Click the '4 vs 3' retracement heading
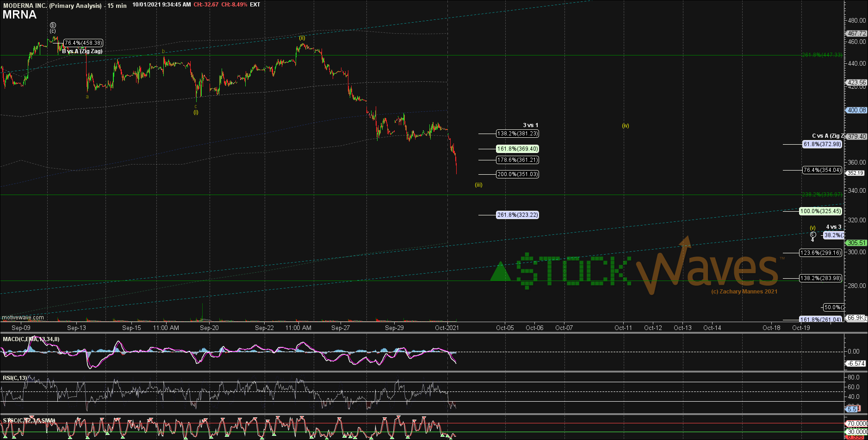 pos(834,227)
